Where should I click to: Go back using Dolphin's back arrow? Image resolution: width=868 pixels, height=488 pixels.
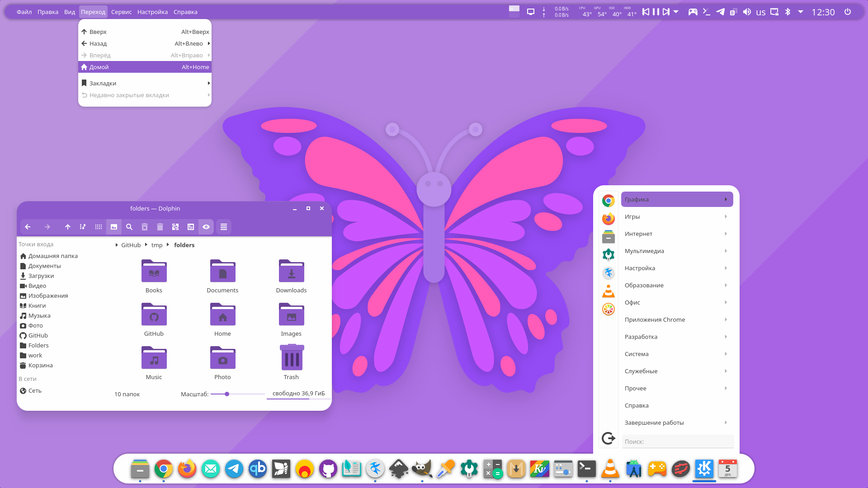(x=28, y=227)
